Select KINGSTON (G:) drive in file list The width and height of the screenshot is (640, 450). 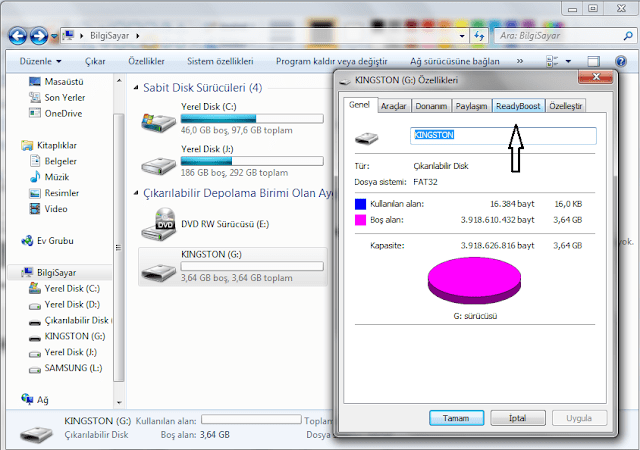point(233,267)
